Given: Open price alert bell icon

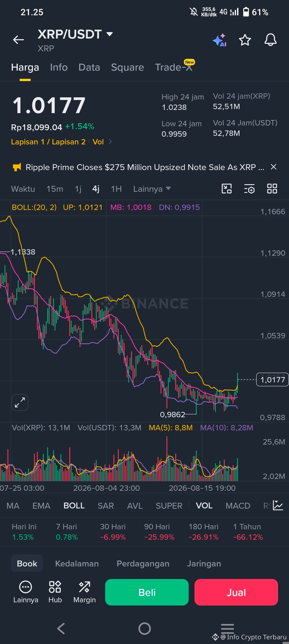Looking at the screenshot, I should pos(270,40).
